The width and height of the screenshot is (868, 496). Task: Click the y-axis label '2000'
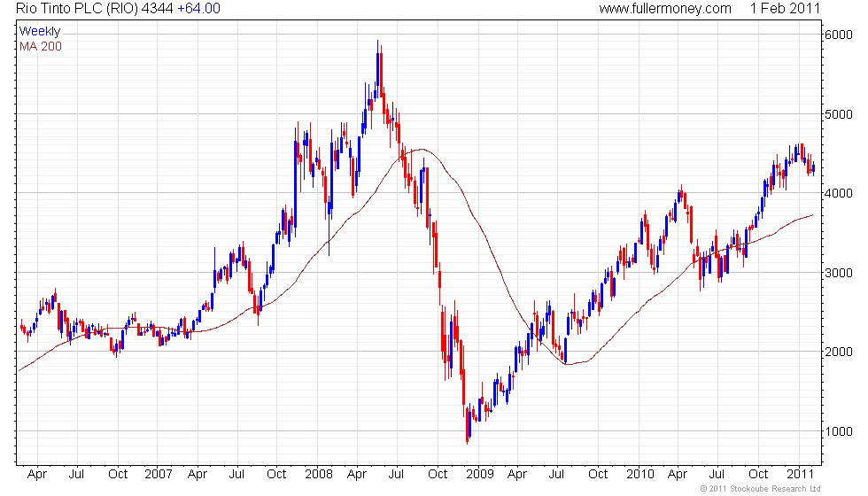pos(839,353)
